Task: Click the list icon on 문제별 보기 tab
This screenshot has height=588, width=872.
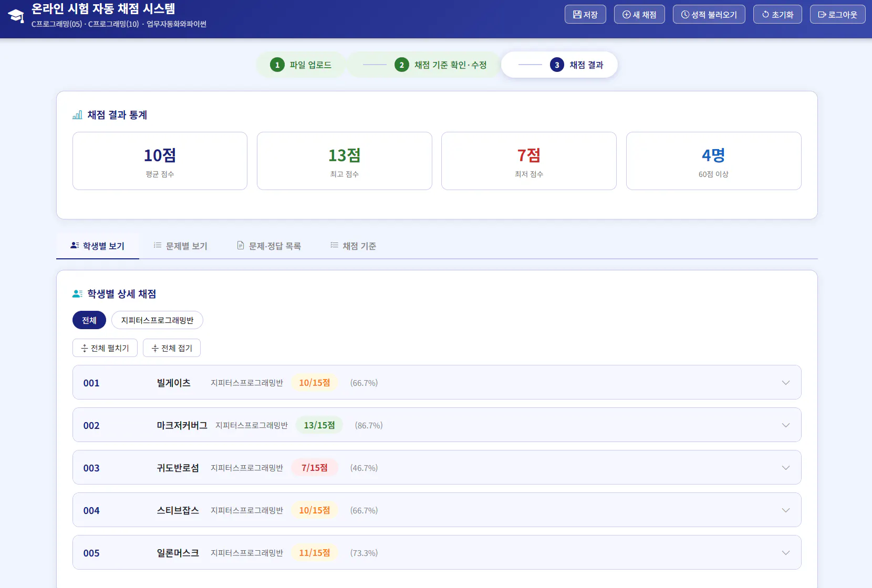Action: click(x=158, y=245)
